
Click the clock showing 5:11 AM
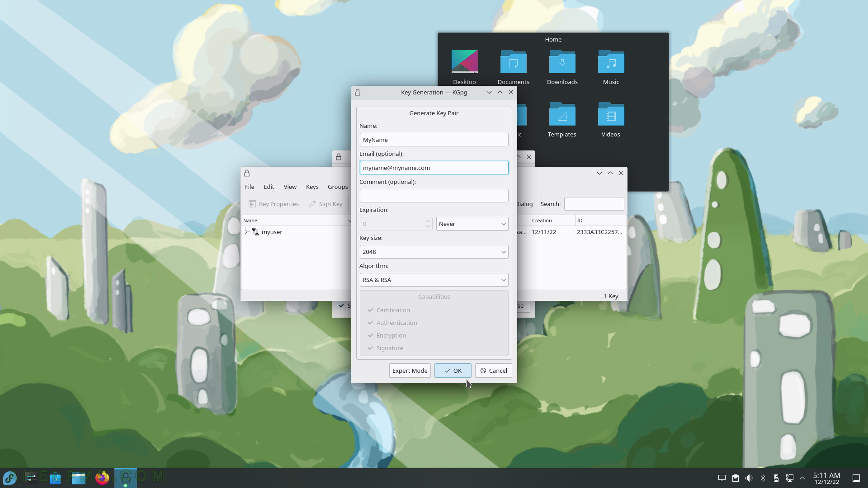coord(826,478)
